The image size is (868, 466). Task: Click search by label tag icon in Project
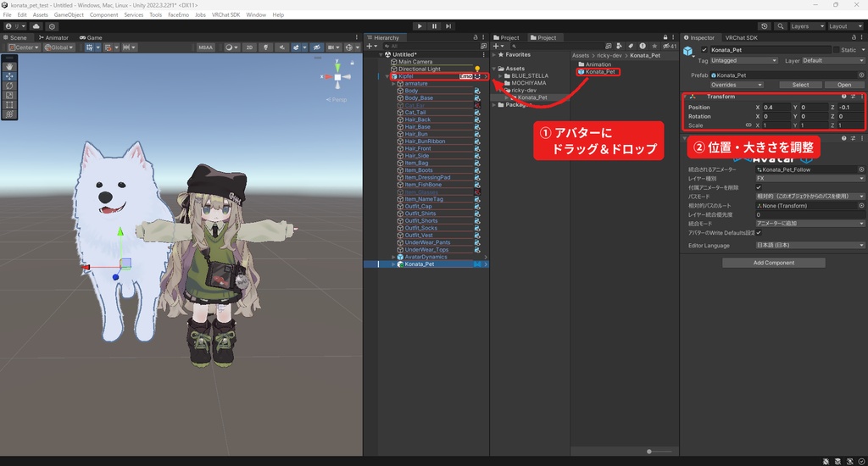(x=630, y=47)
